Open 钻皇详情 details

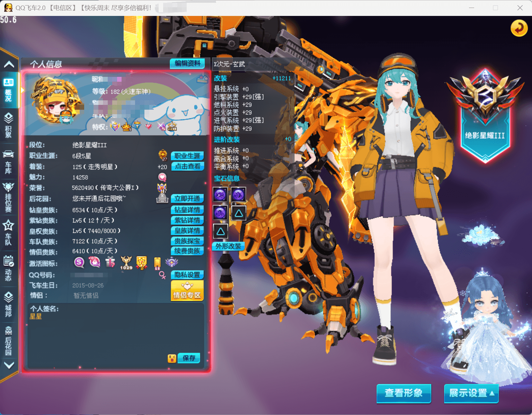[x=187, y=210]
